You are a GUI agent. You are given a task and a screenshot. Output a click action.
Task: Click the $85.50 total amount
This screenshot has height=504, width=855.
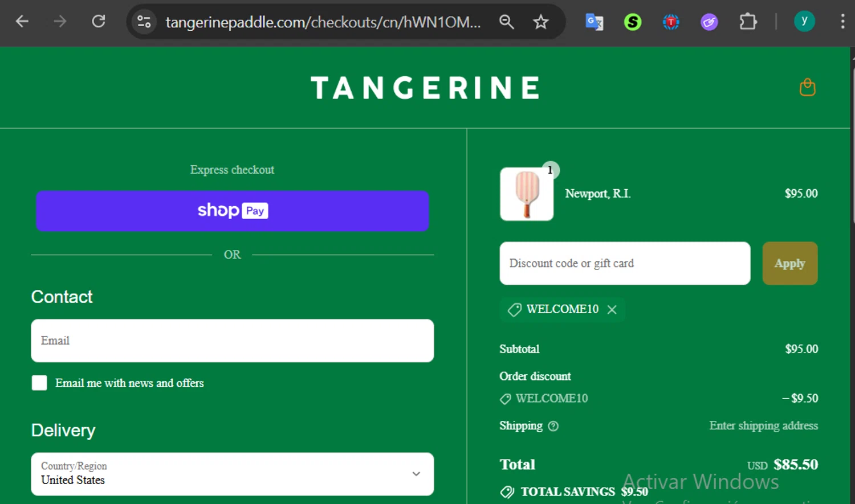coord(796,464)
